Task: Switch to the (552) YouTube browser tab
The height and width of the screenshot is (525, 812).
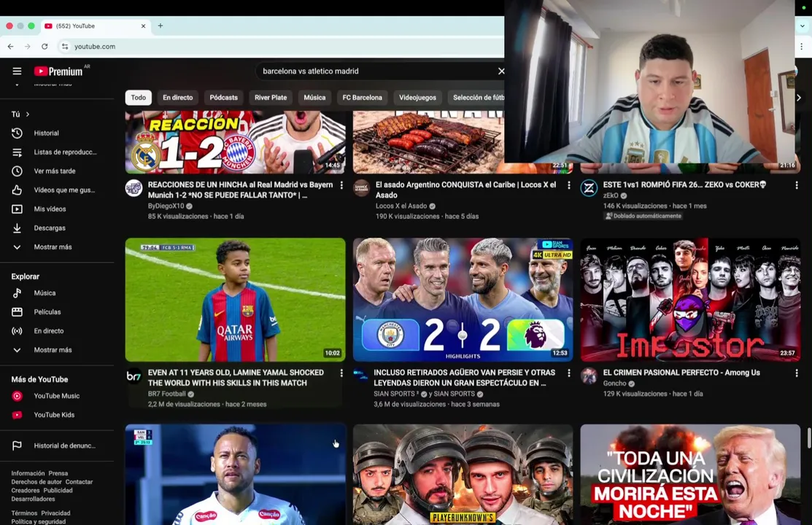Action: point(96,26)
